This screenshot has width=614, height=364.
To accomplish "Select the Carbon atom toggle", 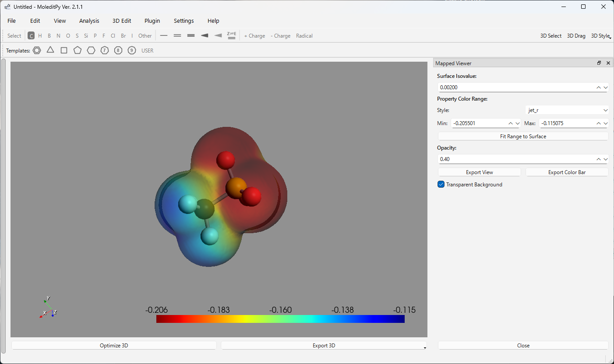I will pyautogui.click(x=31, y=35).
